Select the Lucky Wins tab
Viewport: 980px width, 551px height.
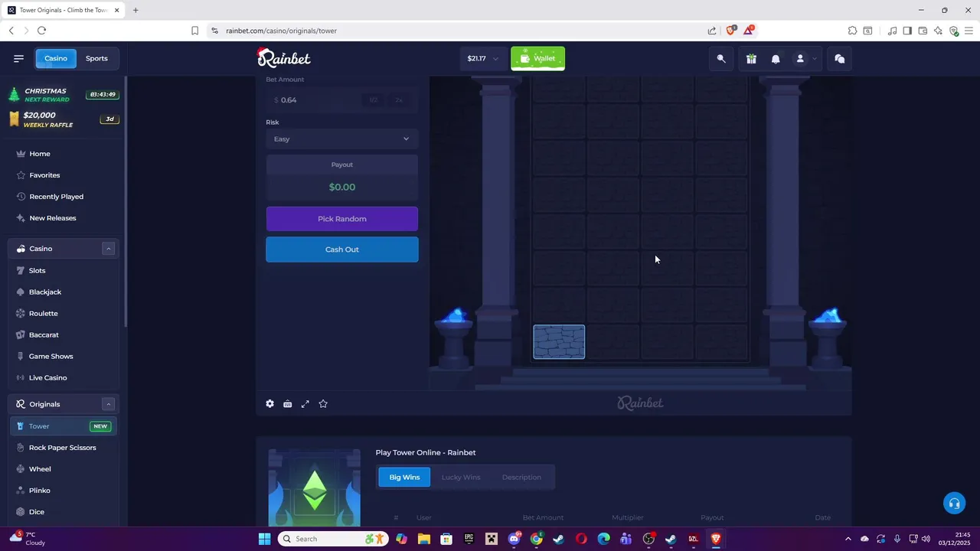click(461, 478)
